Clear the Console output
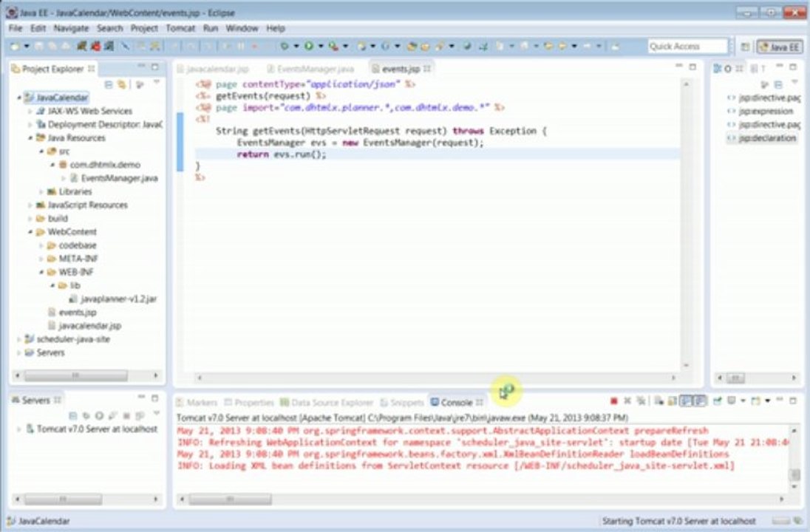 point(658,400)
